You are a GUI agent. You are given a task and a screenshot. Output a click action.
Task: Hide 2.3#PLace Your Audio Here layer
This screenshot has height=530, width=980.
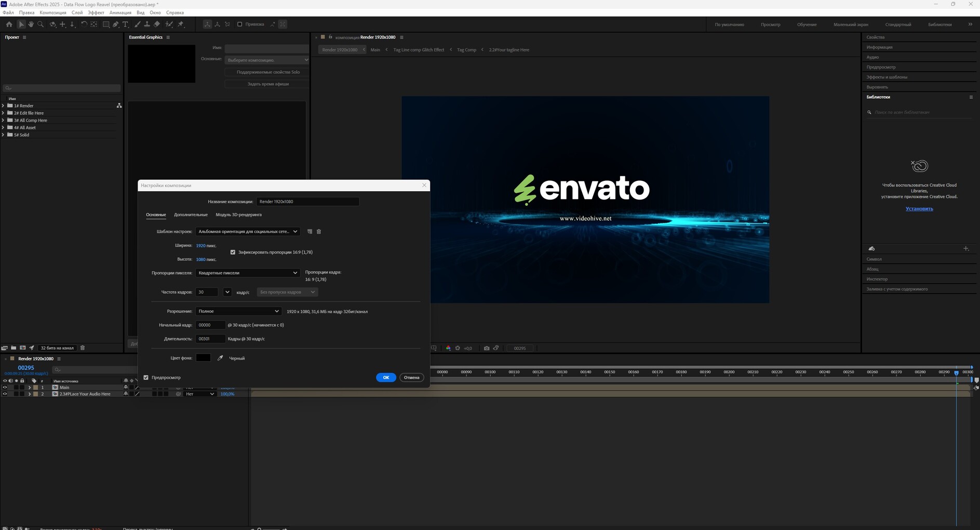pos(5,394)
